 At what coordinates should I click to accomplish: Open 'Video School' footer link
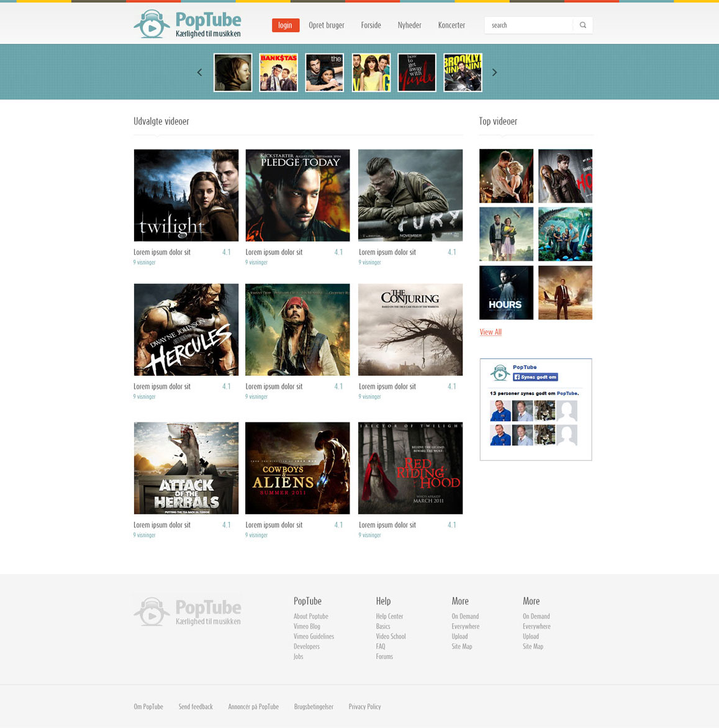coord(391,637)
